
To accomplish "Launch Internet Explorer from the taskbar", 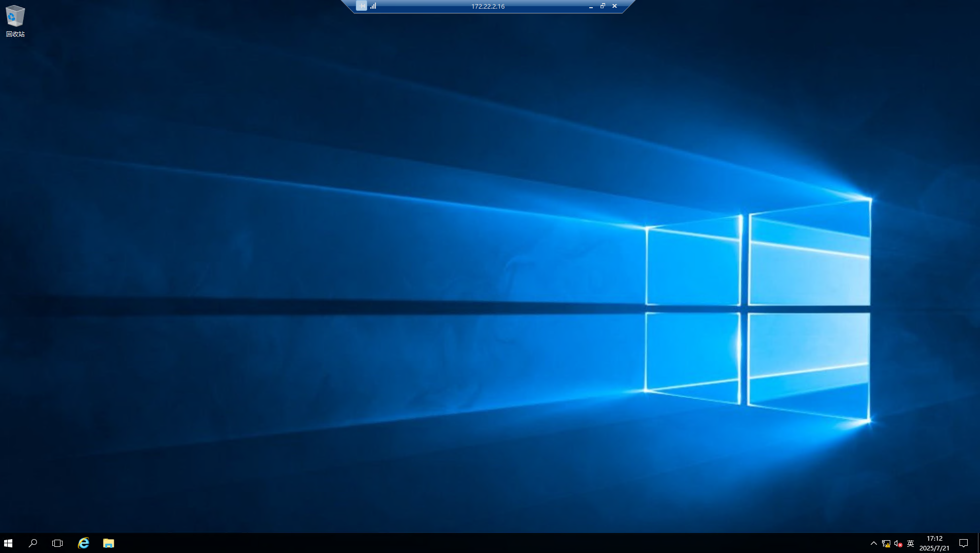I will click(83, 543).
